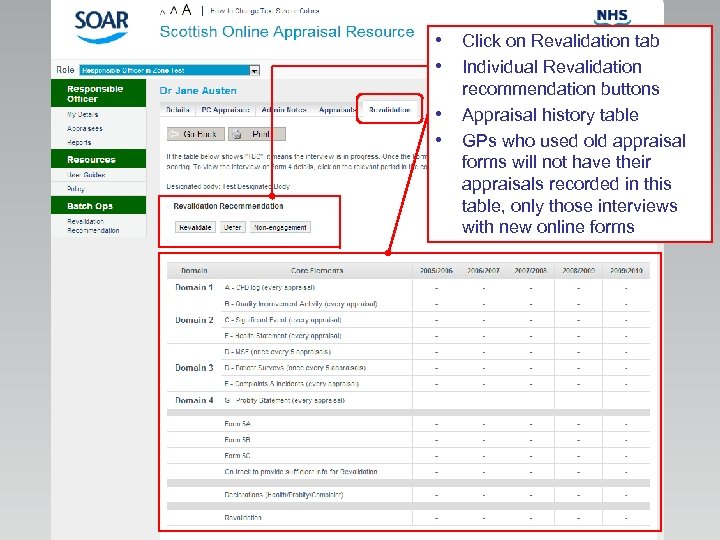Switch to the Admin Notes tab

284,110
